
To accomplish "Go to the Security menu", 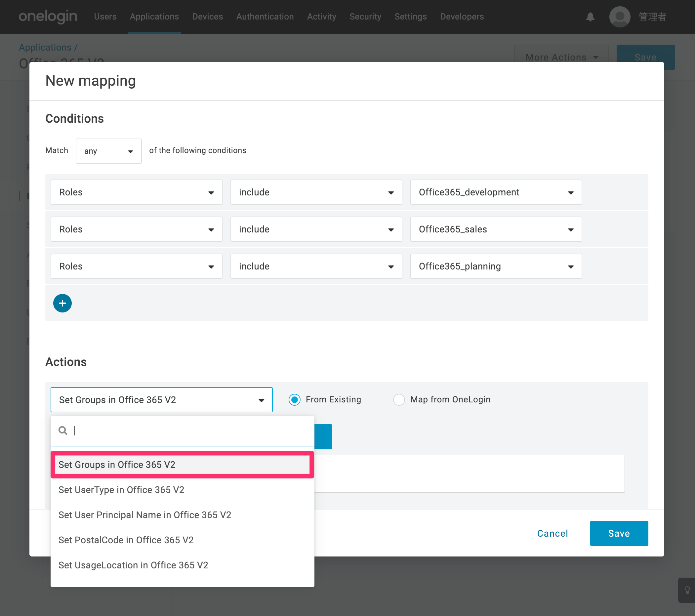I will click(365, 17).
